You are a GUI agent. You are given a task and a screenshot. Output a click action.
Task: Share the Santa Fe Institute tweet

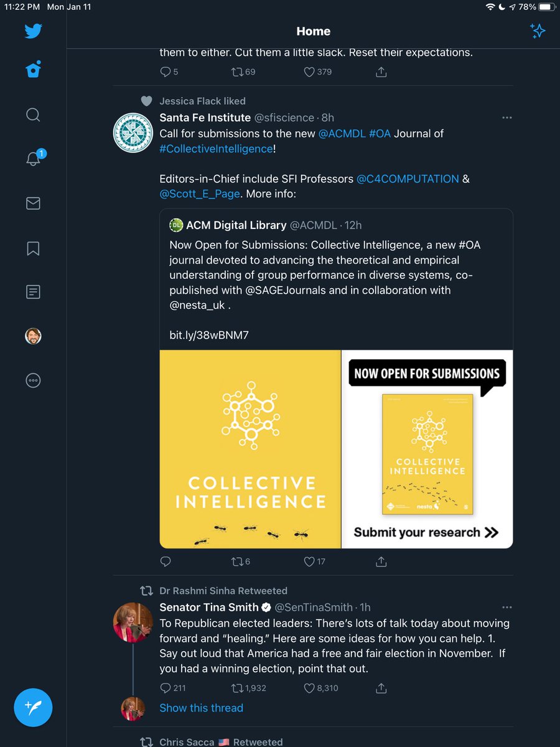[x=381, y=561]
